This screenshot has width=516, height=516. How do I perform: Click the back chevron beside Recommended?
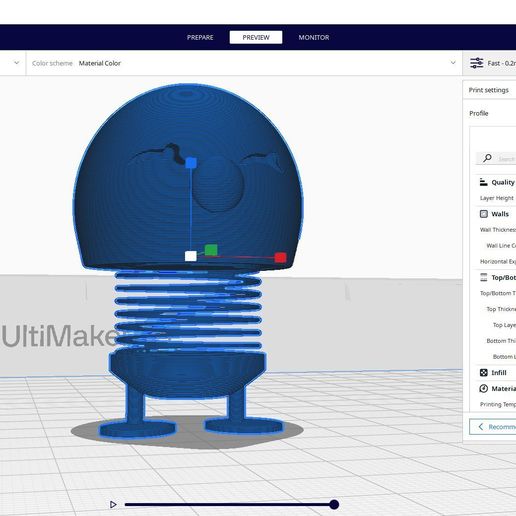pyautogui.click(x=481, y=427)
